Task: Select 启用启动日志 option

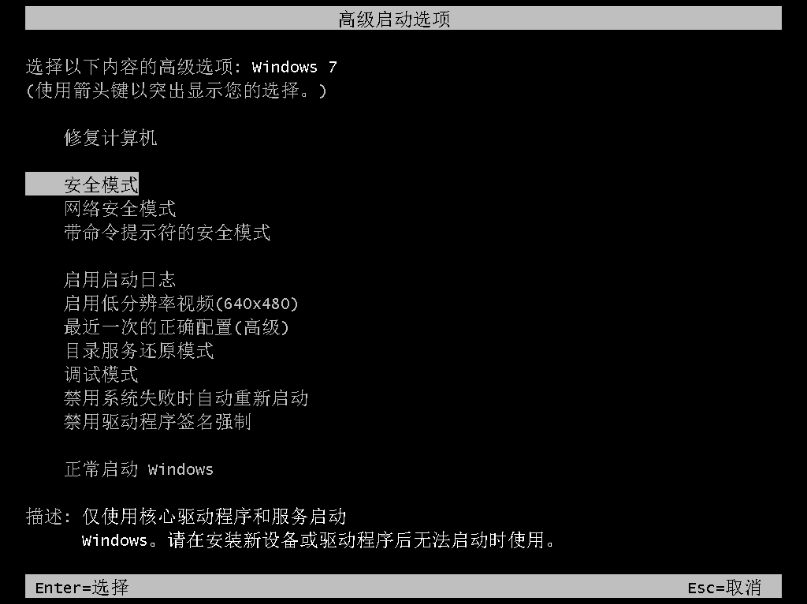Action: pyautogui.click(x=119, y=280)
